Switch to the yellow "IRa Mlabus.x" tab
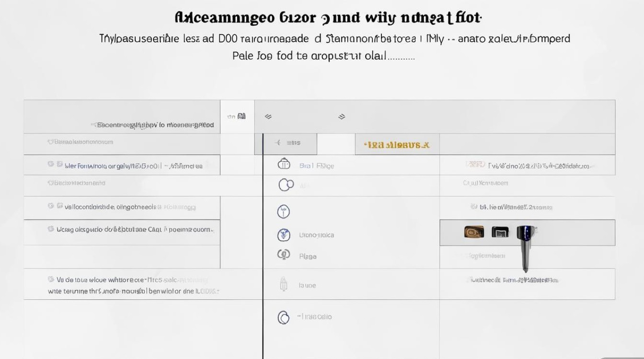Screen dimensions: 644x359 [397, 145]
